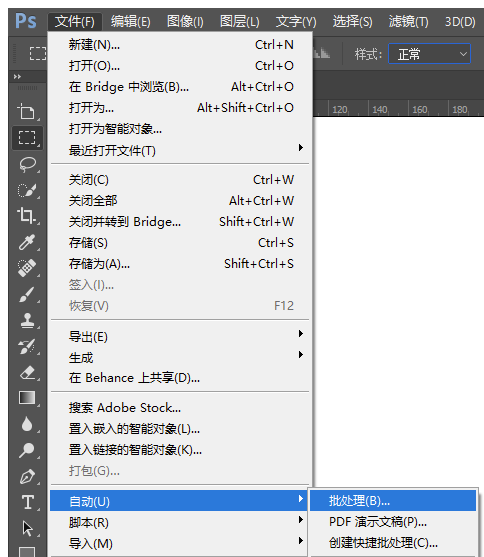Open the 样式 dropdown set to 正常
484x557 pixels.
[429, 54]
